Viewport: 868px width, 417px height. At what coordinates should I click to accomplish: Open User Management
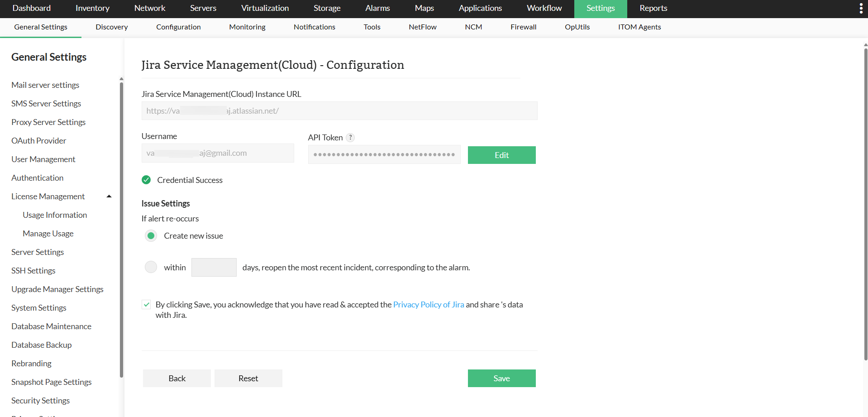[43, 159]
